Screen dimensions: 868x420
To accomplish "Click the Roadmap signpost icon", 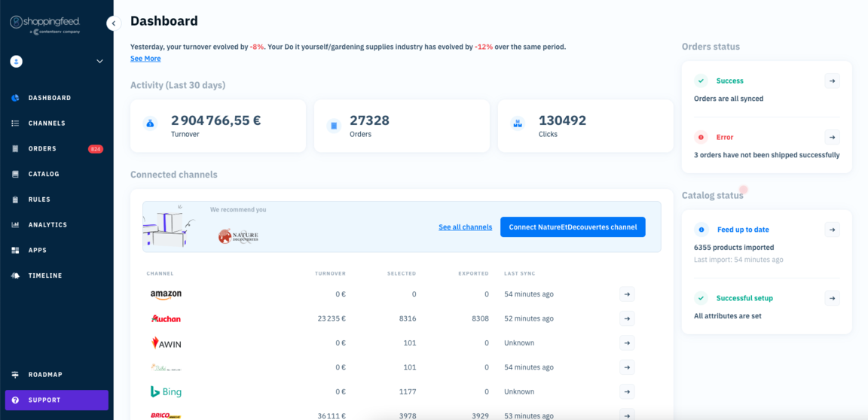I will click(x=16, y=375).
